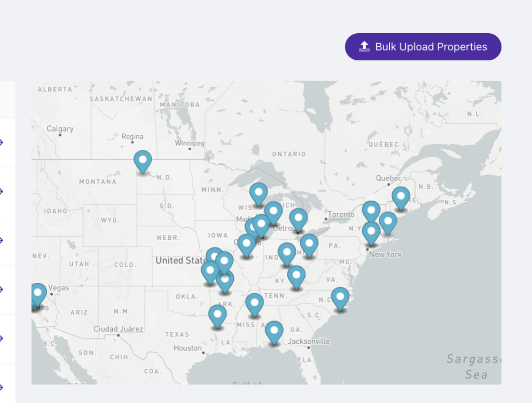Select the map pin in Indiana
The width and height of the screenshot is (532, 403).
(287, 255)
